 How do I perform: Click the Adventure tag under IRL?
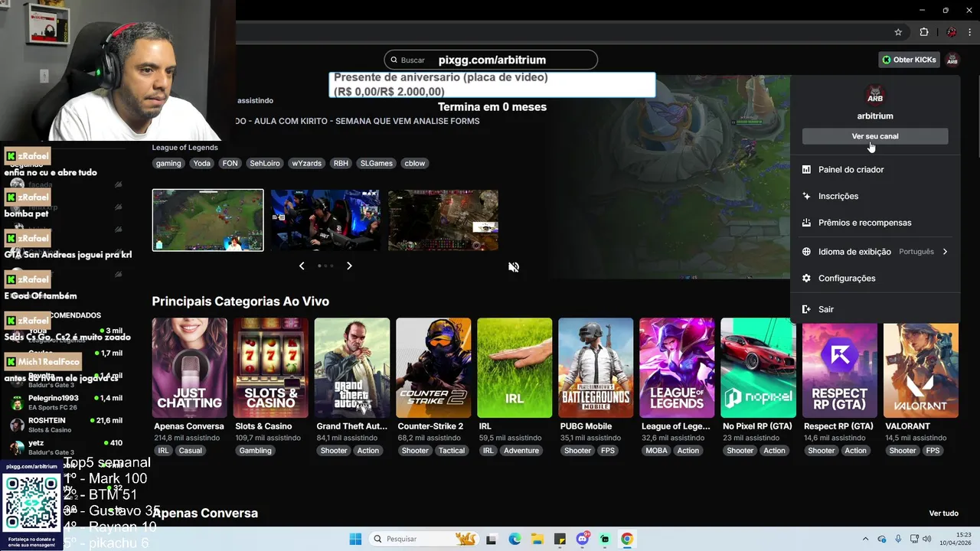pyautogui.click(x=521, y=451)
